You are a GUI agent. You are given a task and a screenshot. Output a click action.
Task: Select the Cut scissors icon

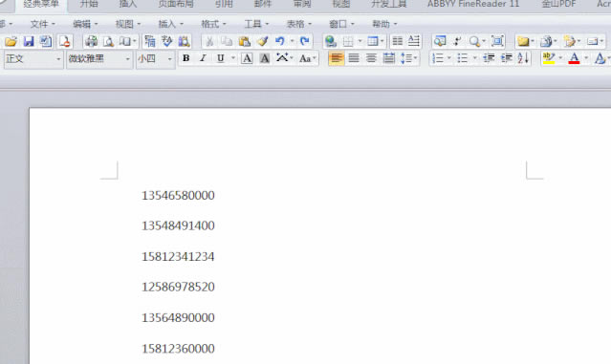pos(209,41)
